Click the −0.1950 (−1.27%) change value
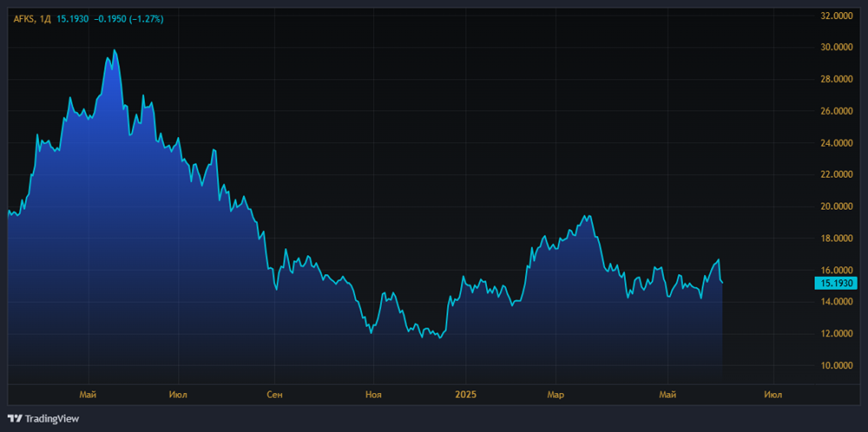 pyautogui.click(x=128, y=18)
